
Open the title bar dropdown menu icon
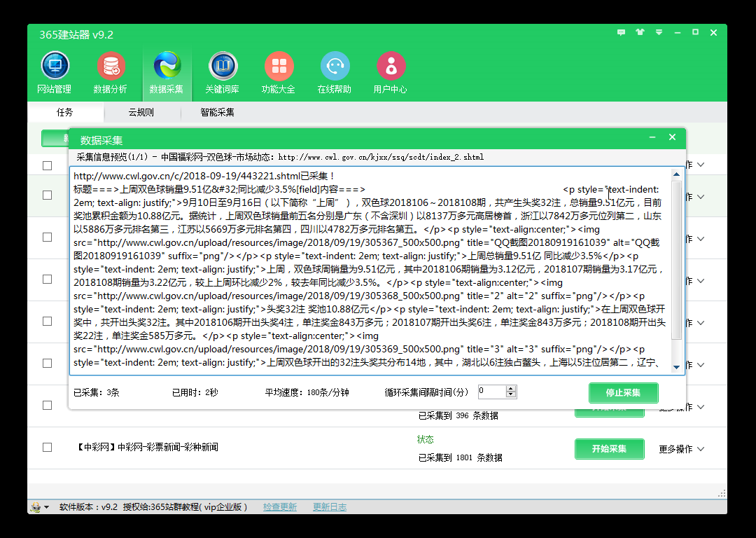659,32
